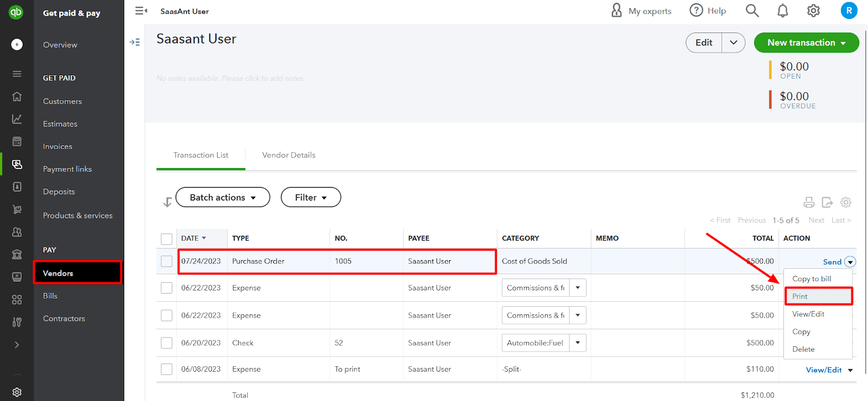Screen dimensions: 868x401
Task: Choose Print from action menu
Action: (x=819, y=296)
